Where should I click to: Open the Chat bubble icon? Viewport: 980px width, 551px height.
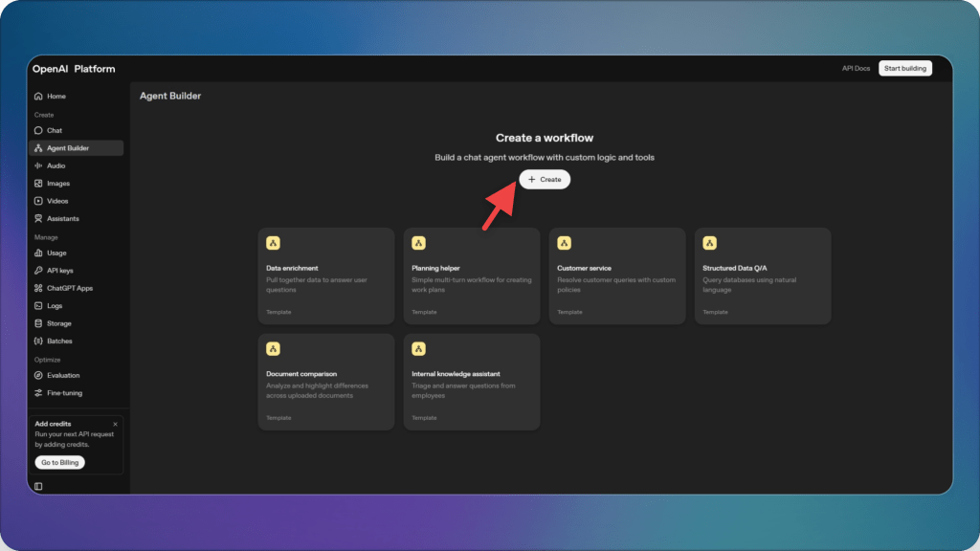pyautogui.click(x=38, y=130)
